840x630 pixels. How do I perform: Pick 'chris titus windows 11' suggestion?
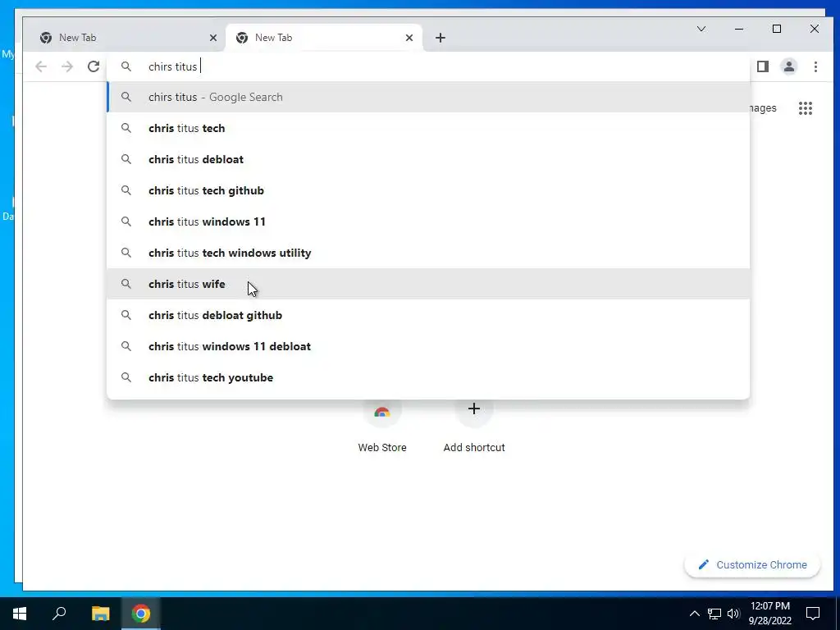click(x=428, y=221)
